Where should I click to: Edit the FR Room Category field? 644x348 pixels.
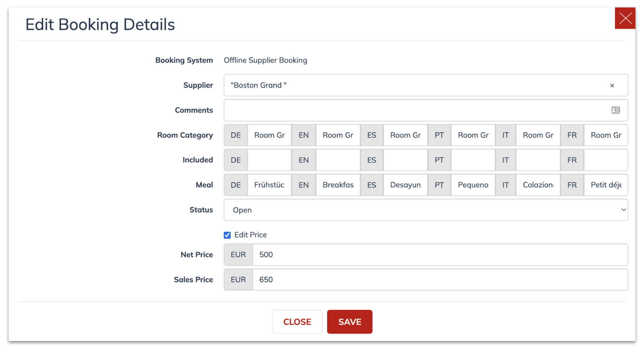(606, 135)
